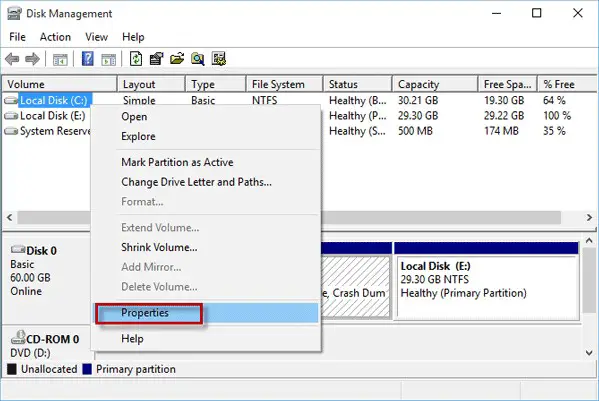The width and height of the screenshot is (599, 401).
Task: Click the settings list toolbar icon
Action: tap(219, 59)
